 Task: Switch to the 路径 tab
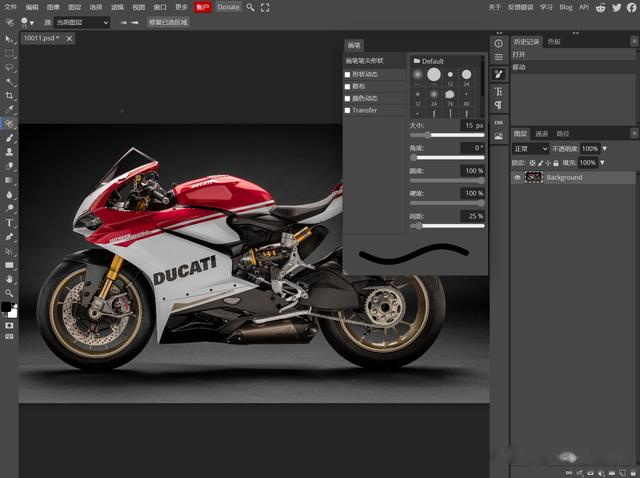(x=563, y=133)
